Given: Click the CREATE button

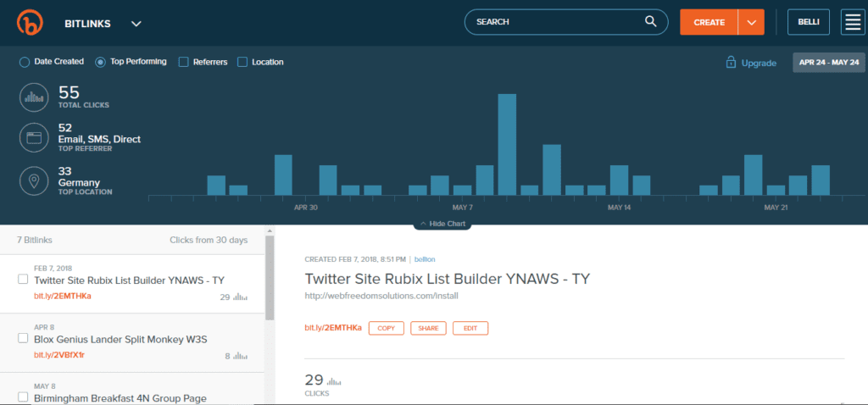Looking at the screenshot, I should [x=709, y=23].
